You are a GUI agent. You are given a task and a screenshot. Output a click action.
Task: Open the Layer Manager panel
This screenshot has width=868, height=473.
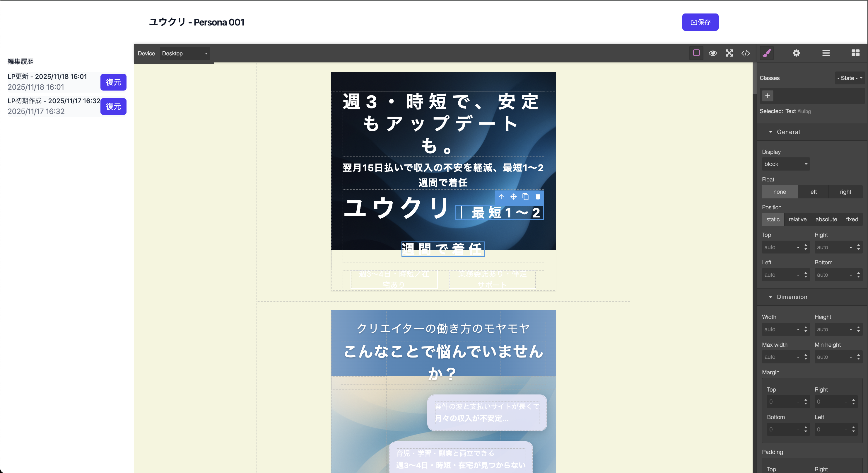[826, 53]
